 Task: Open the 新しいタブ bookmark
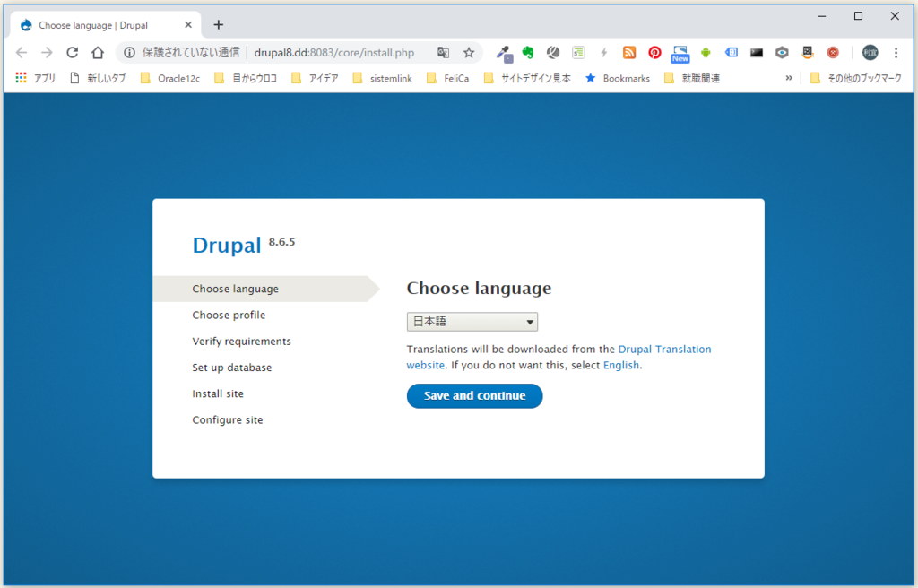point(97,78)
